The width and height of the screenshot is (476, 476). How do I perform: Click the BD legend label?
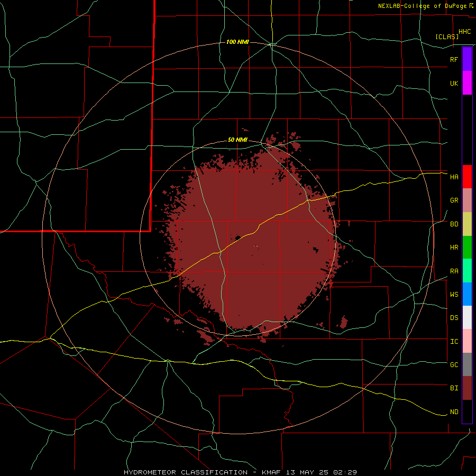pos(454,224)
